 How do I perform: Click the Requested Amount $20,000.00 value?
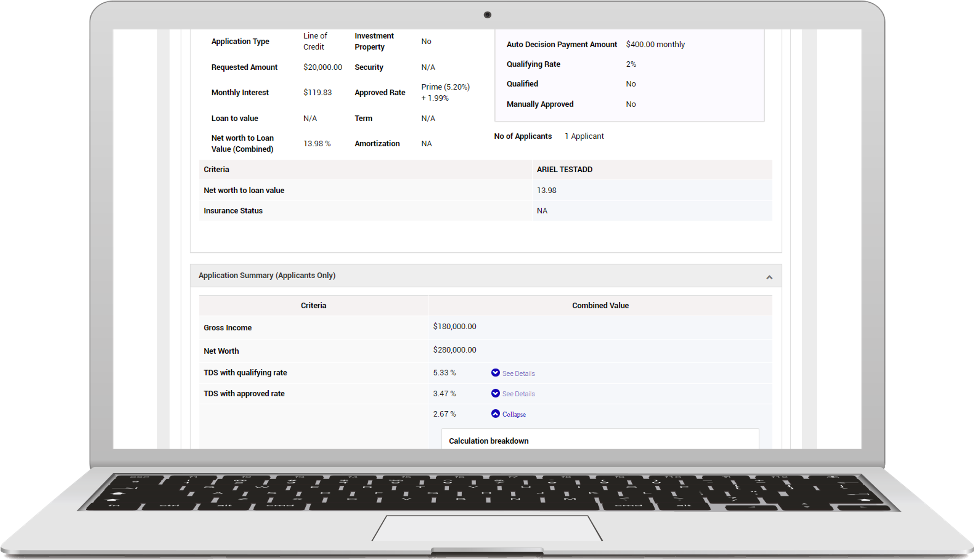pos(322,67)
